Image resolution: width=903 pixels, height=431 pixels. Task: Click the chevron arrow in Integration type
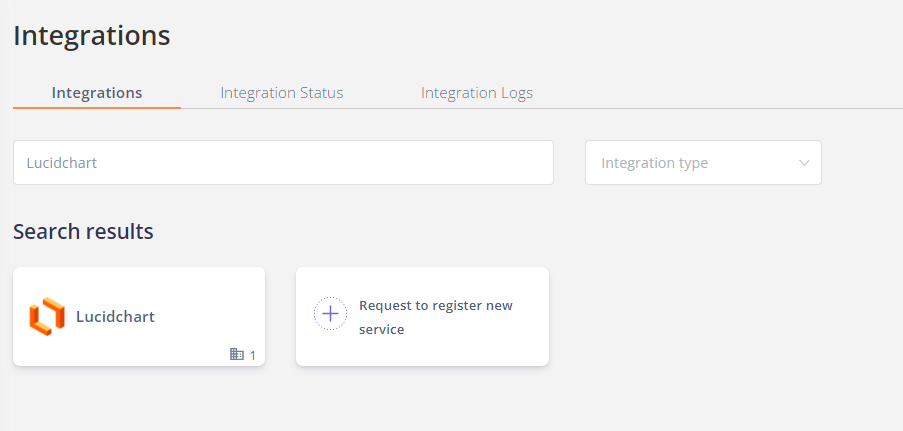(x=804, y=162)
